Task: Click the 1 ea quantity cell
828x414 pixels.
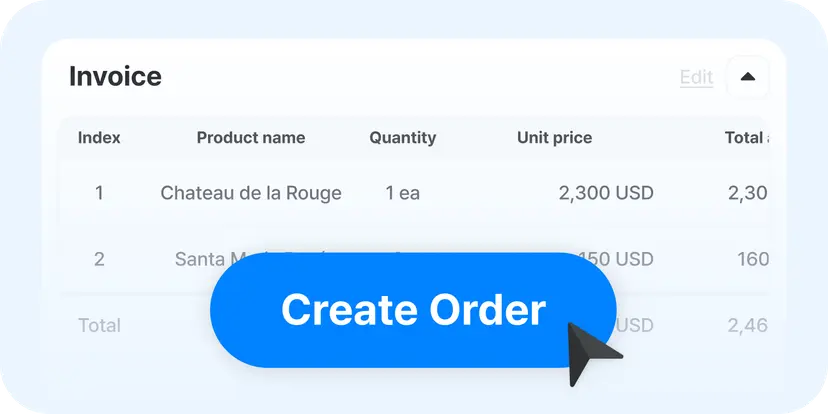Action: 402,193
